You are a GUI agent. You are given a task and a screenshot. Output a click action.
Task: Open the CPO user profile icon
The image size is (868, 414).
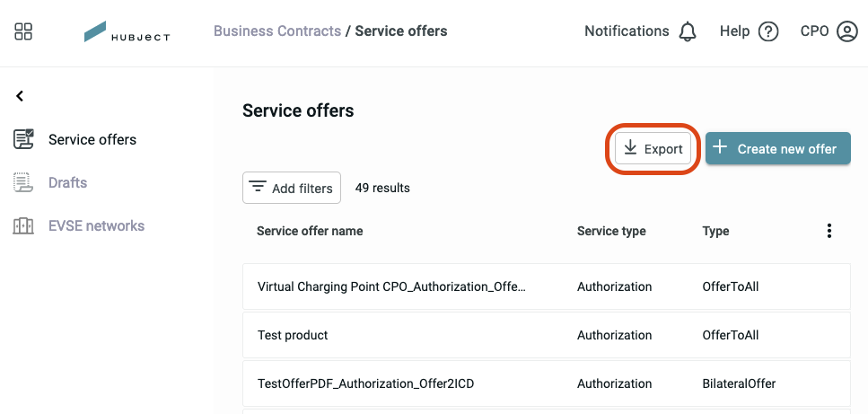click(x=847, y=31)
